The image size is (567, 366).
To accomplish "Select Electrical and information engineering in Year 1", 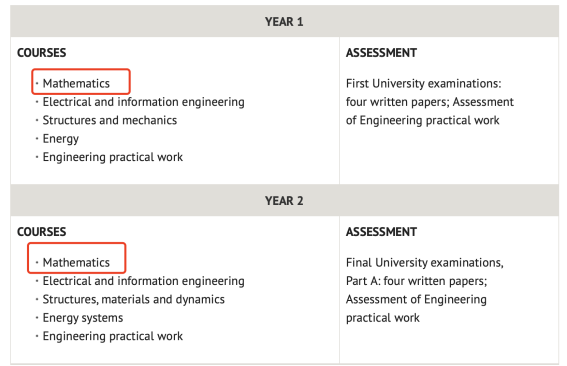I will tap(144, 102).
